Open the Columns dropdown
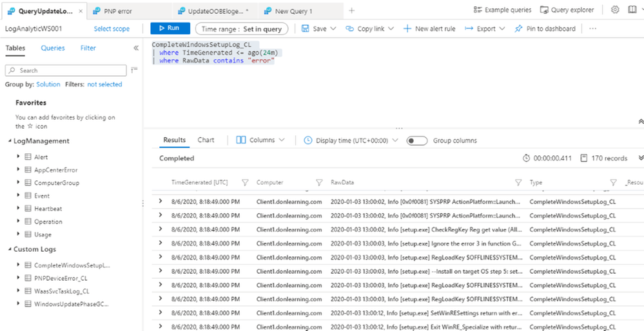The width and height of the screenshot is (644, 331). click(260, 140)
